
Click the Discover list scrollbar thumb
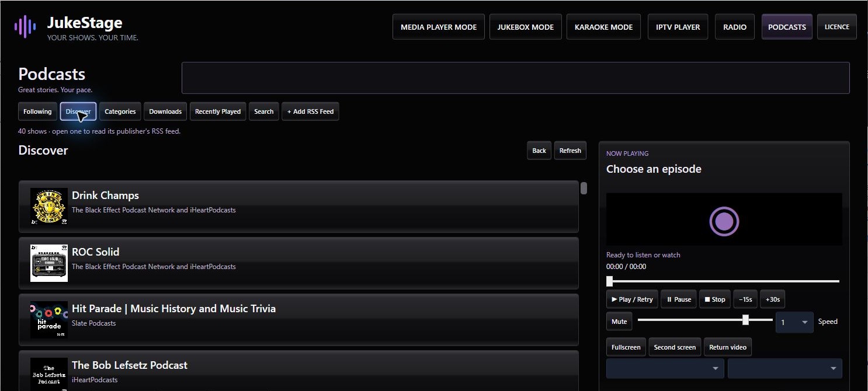tap(584, 188)
